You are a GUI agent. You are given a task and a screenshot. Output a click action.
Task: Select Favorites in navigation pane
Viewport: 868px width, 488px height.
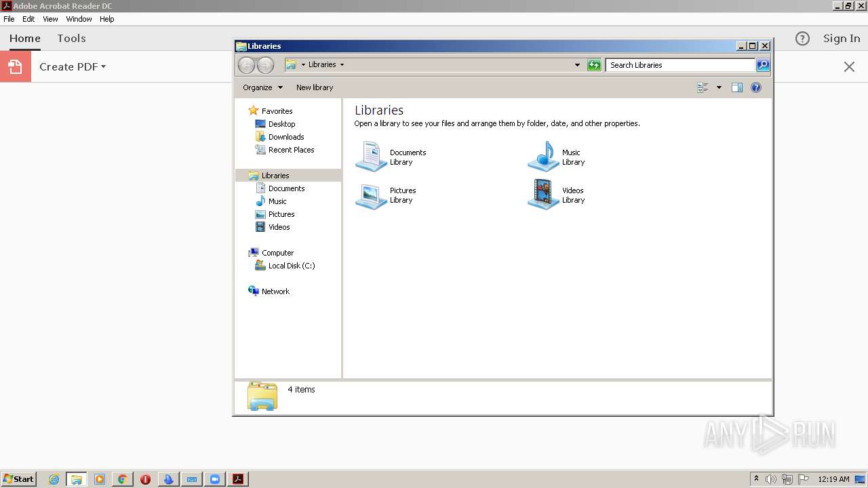tap(277, 111)
